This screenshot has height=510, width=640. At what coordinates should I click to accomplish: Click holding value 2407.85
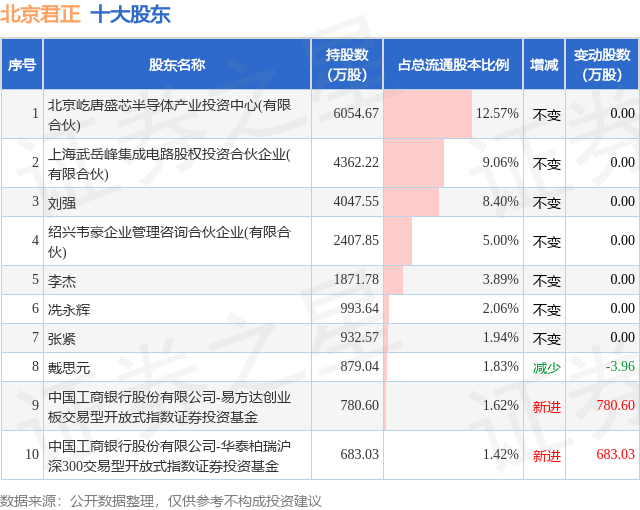(x=356, y=240)
